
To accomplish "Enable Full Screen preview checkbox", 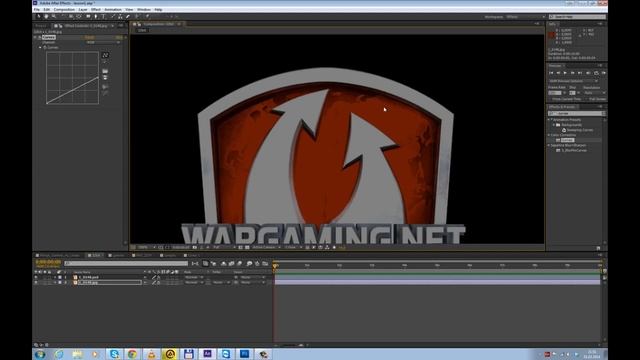I will [587, 99].
